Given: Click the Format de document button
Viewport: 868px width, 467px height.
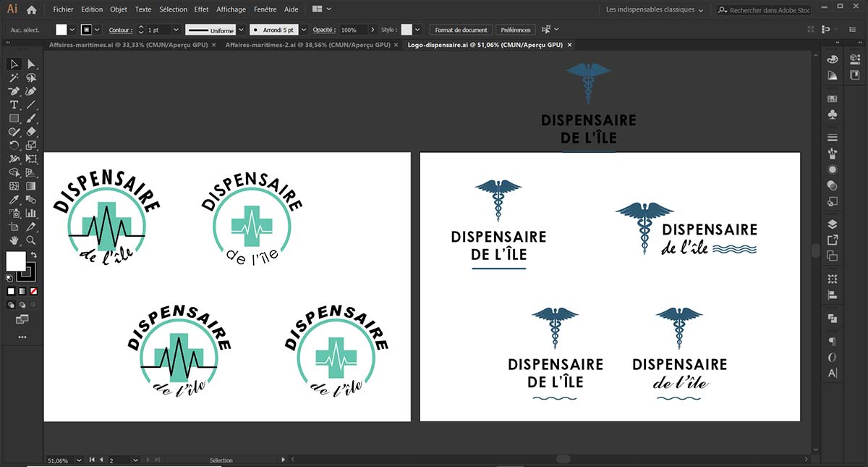Looking at the screenshot, I should 461,30.
